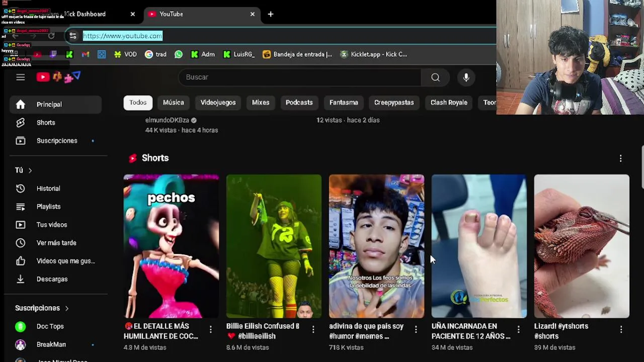Open options menu for Billie Eilish short
Viewport: 644px width, 362px height.
[x=313, y=329]
